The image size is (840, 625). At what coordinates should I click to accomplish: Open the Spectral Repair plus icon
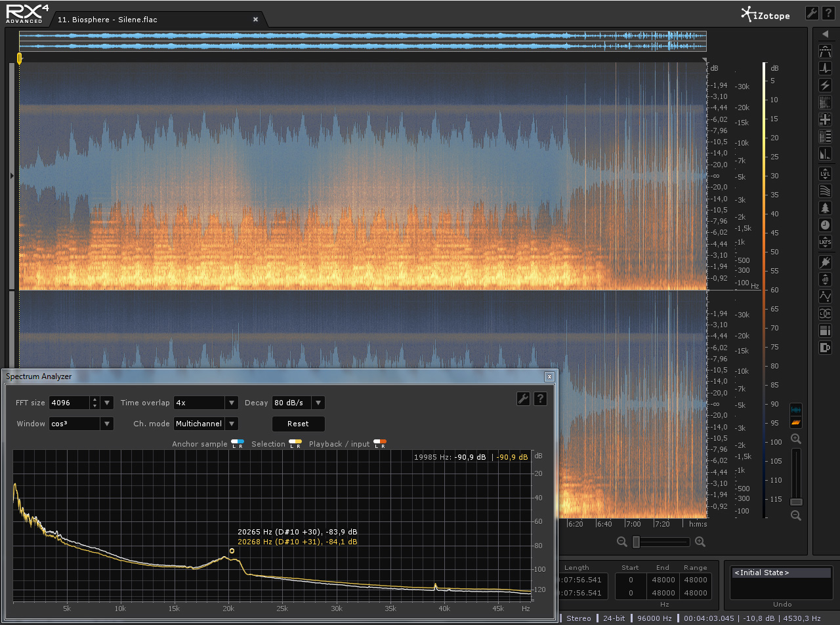(x=825, y=119)
